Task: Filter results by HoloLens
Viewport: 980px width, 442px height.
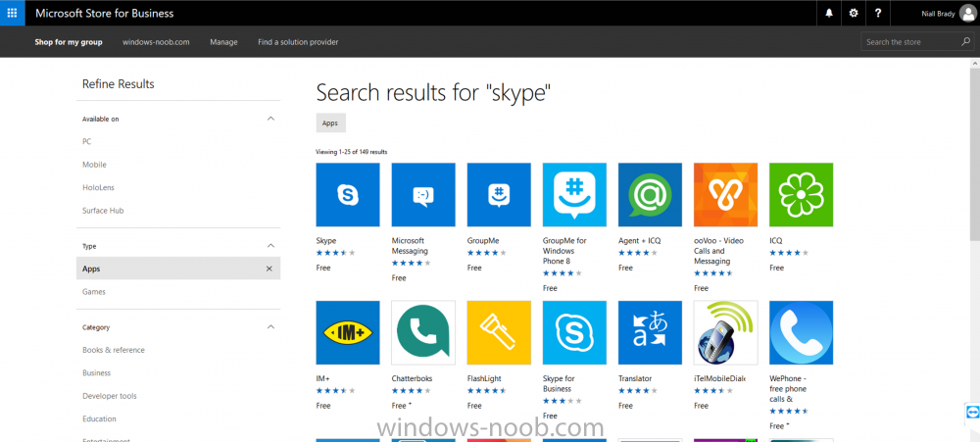Action: pos(98,187)
